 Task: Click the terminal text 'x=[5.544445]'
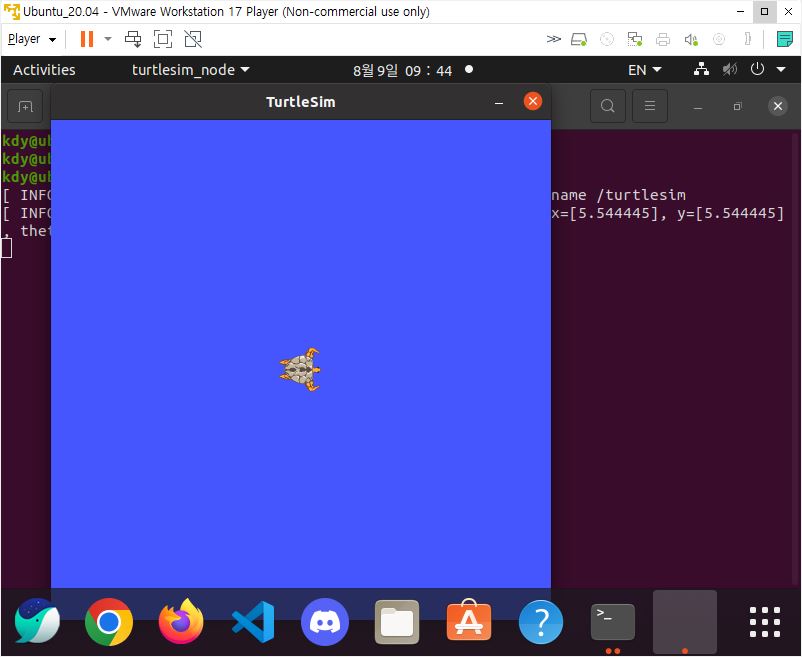pyautogui.click(x=605, y=213)
